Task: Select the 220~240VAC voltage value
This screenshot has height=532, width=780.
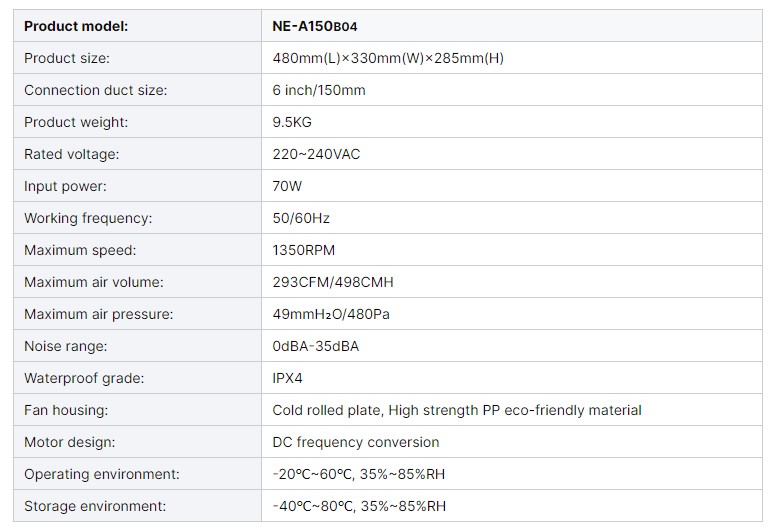Action: click(x=316, y=154)
